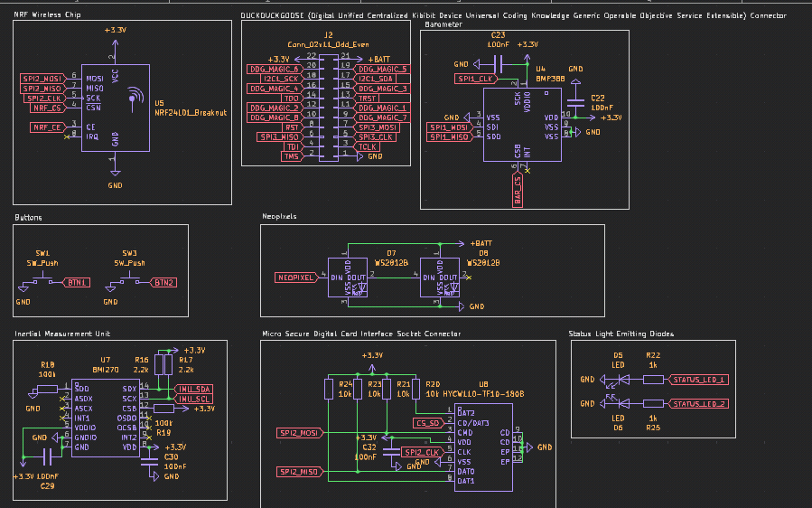Click the NEOPIXEL net label

coord(295,278)
